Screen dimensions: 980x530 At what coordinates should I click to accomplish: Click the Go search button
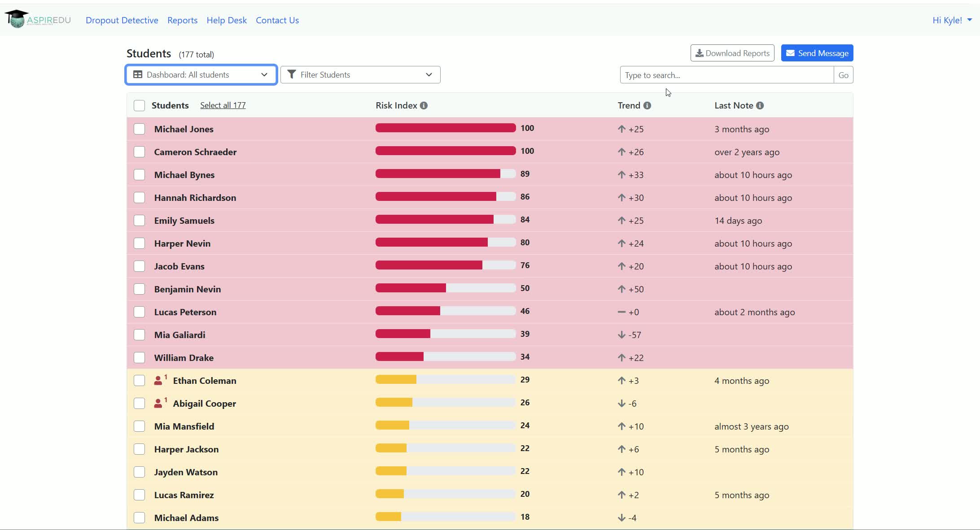[844, 75]
